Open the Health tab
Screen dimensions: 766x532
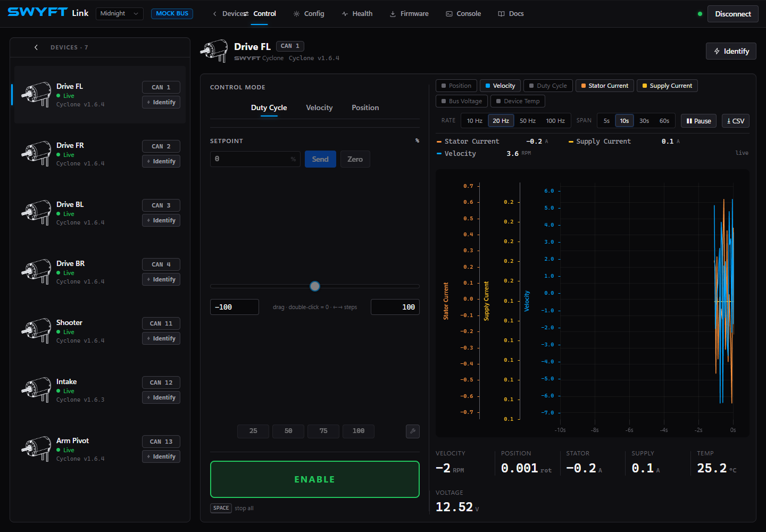[357, 14]
